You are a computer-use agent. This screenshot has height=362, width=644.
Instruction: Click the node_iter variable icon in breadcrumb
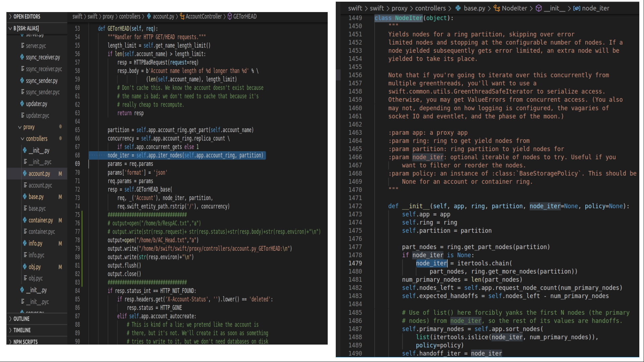click(577, 8)
